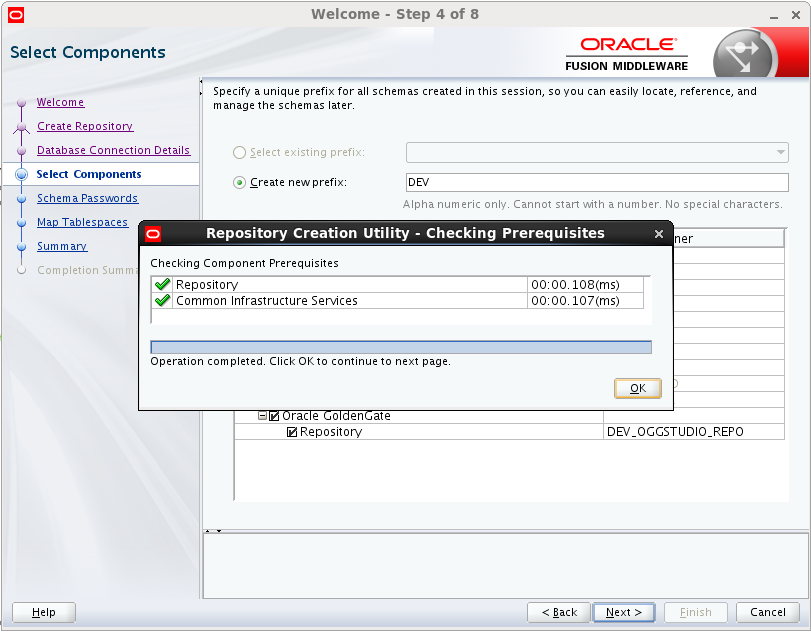Image resolution: width=811 pixels, height=632 pixels.
Task: Click the Create Repository step bullet icon
Action: [21, 127]
